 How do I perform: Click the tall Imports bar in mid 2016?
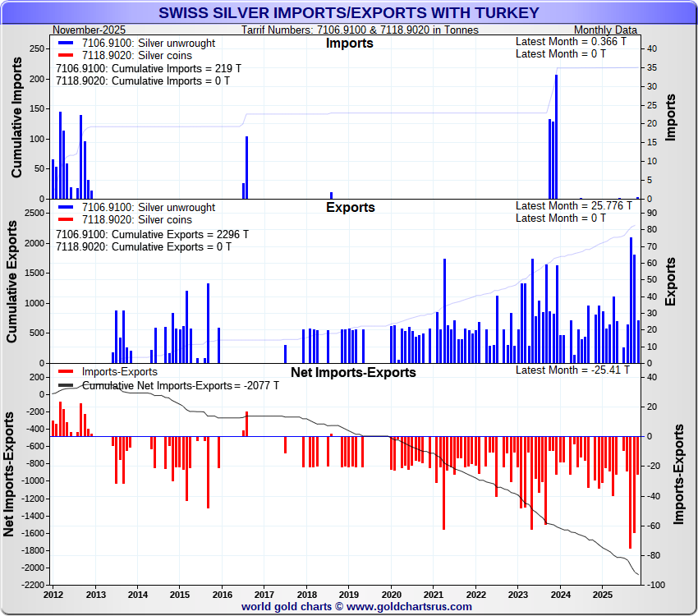(x=246, y=168)
